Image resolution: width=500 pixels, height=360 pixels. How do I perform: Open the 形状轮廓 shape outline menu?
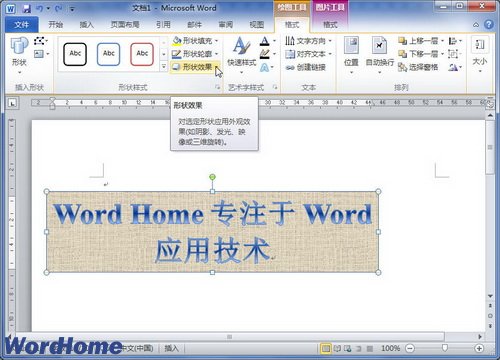[195, 54]
